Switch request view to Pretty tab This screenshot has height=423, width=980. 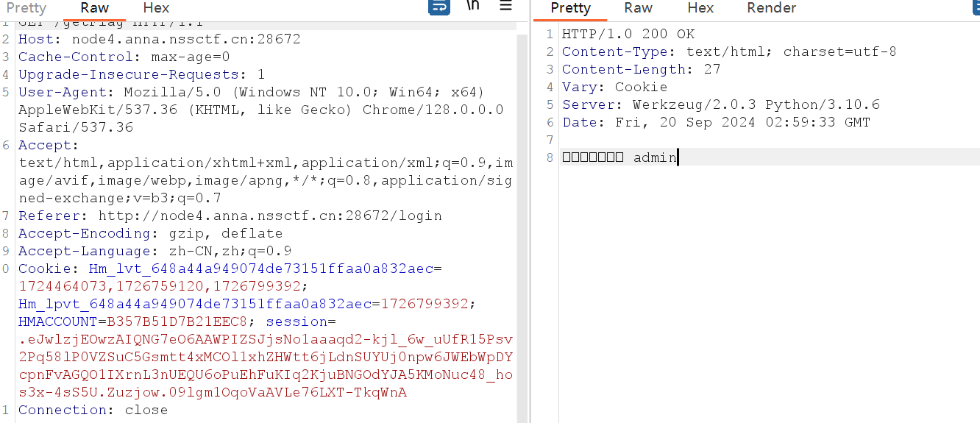[26, 8]
